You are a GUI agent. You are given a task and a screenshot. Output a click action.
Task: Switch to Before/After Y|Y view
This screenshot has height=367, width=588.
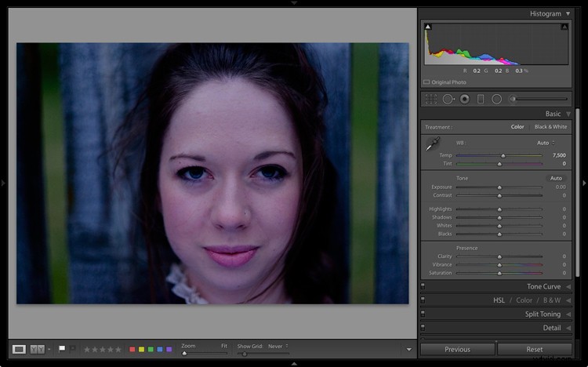pos(37,350)
